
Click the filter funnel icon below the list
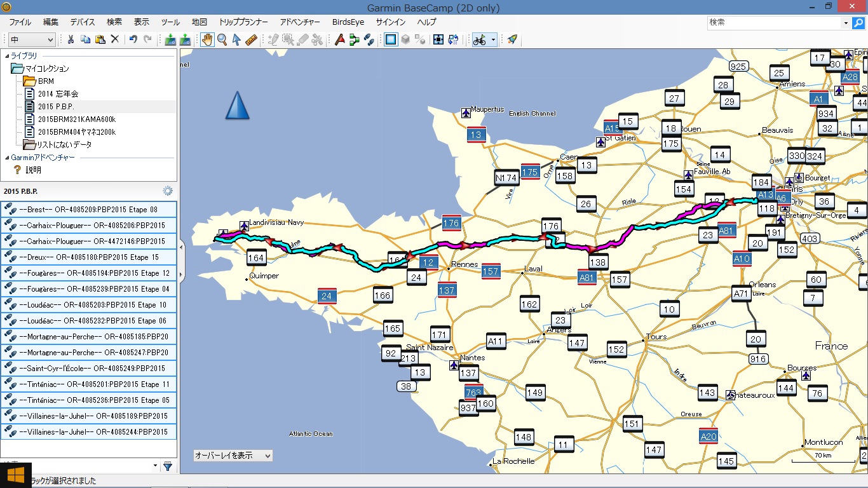[168, 466]
